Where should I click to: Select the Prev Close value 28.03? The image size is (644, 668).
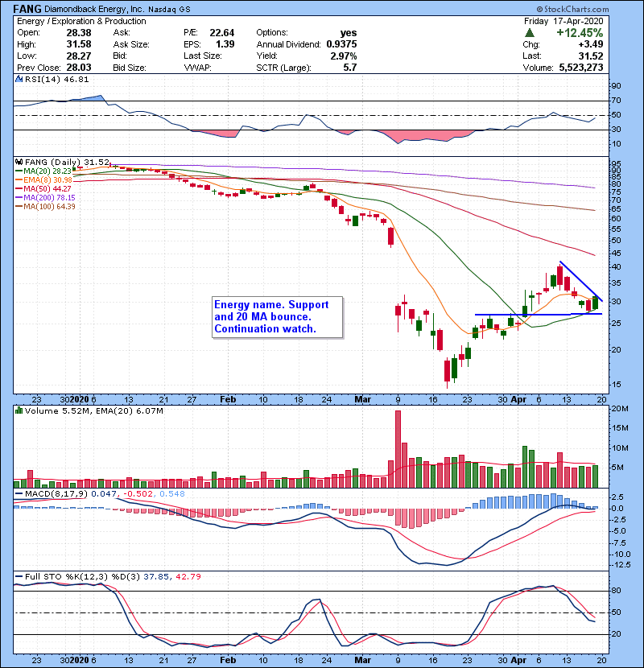(79, 68)
